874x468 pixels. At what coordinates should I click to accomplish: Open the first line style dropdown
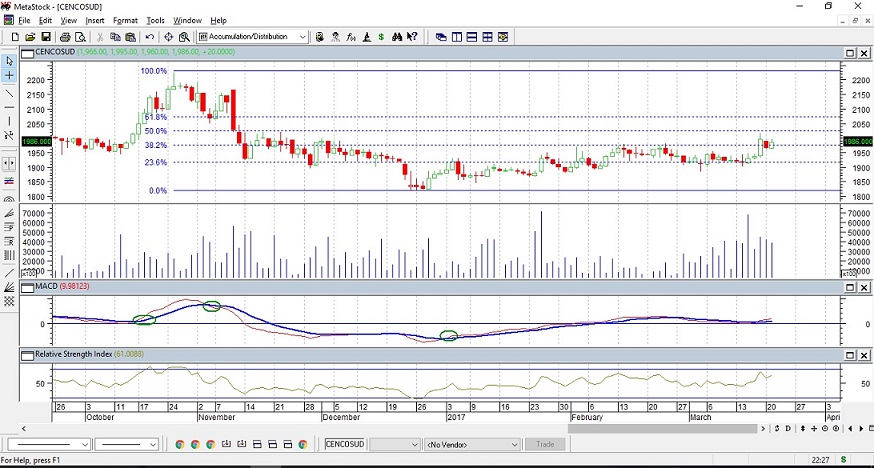[x=48, y=444]
